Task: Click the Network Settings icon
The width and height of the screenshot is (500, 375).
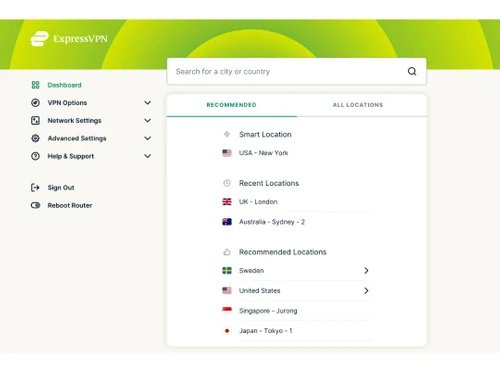Action: (x=35, y=120)
